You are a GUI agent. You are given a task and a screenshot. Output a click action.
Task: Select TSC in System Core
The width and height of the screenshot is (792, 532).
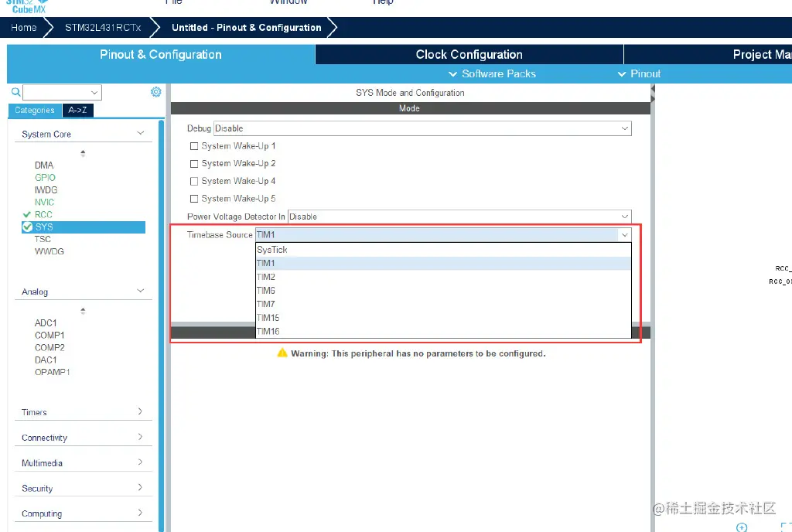[x=43, y=239]
